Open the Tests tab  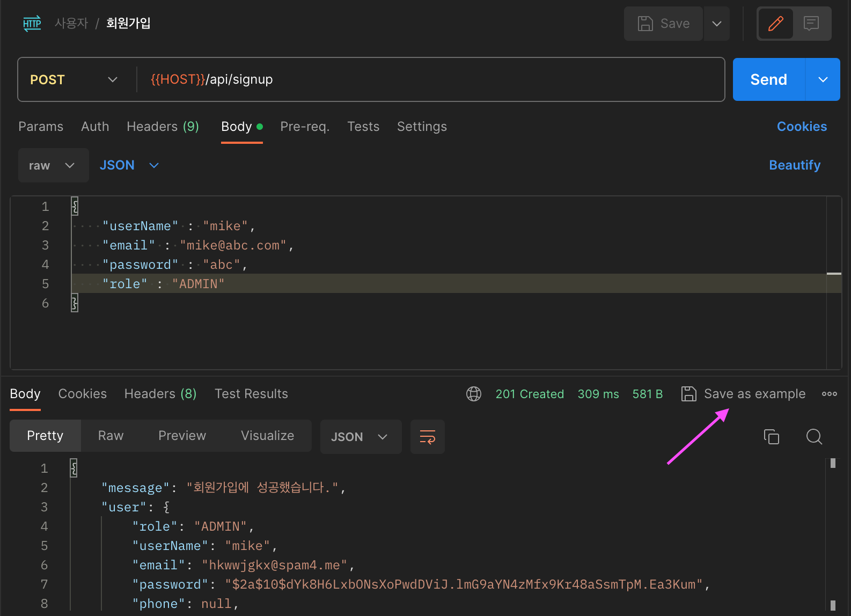coord(363,127)
